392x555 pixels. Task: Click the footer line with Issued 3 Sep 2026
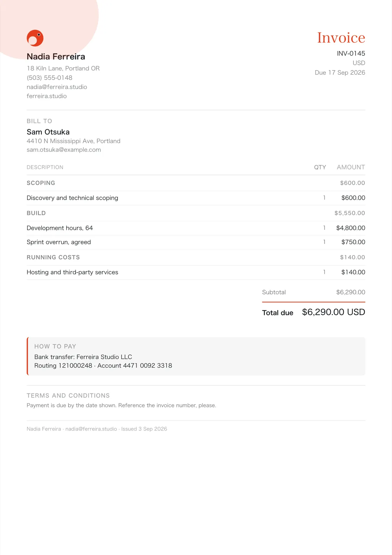pos(97,429)
